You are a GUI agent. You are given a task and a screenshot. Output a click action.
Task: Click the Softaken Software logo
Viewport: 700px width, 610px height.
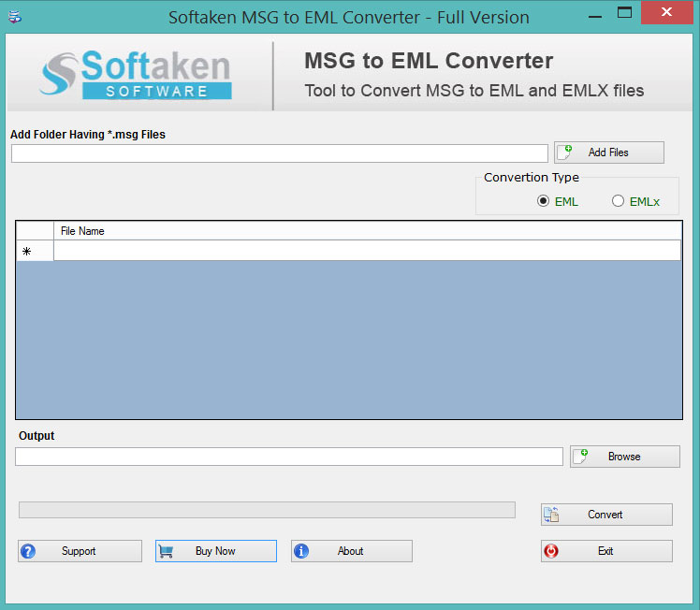136,74
